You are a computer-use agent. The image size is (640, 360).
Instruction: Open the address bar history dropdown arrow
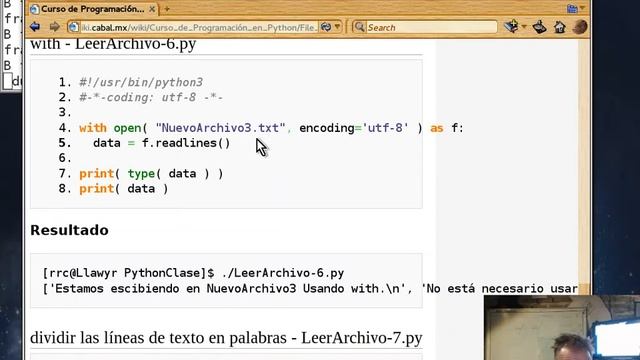point(338,27)
